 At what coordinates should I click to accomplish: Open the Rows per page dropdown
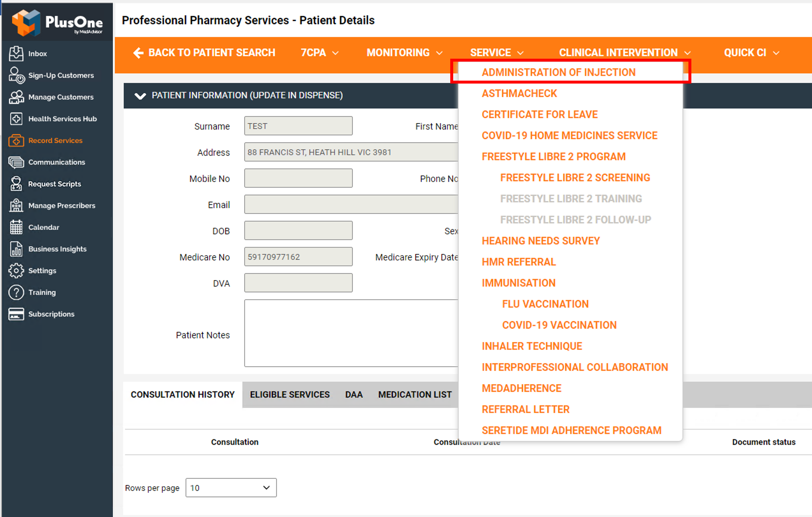pyautogui.click(x=231, y=488)
